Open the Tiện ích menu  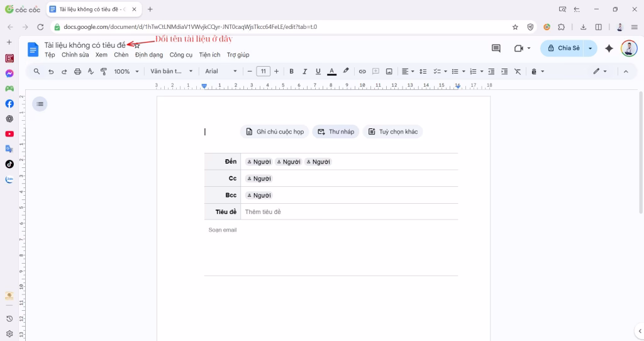pos(210,55)
